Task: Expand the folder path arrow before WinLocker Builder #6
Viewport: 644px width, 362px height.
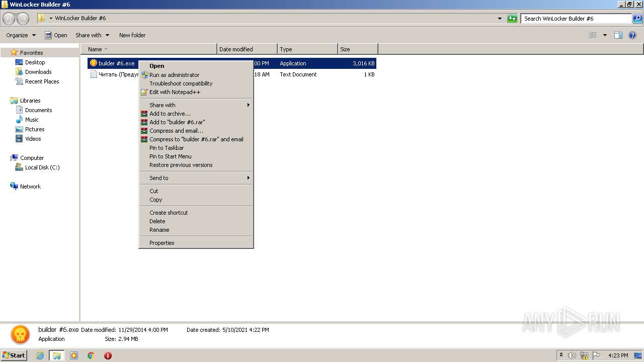Action: [51, 19]
